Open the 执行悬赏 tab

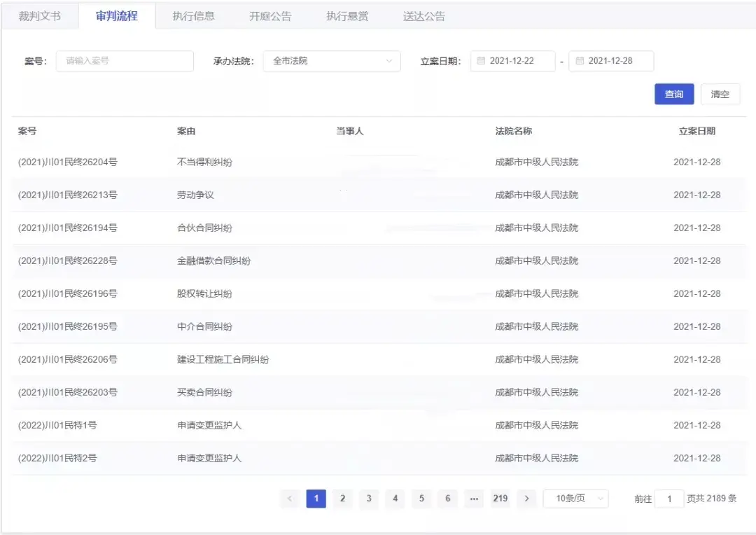347,16
